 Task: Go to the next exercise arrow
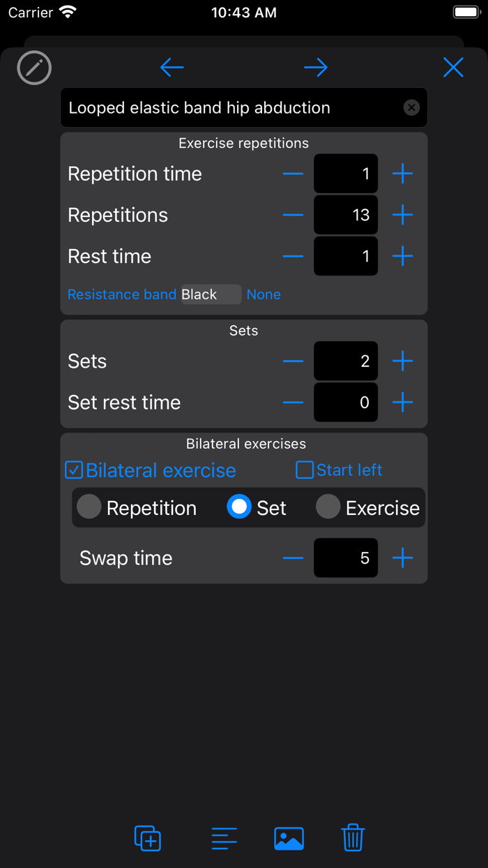[315, 67]
